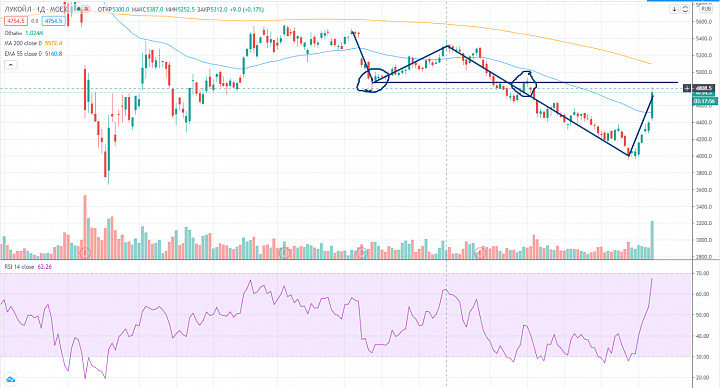
Task: Click the pink badge beside market status dot
Action: [x=86, y=9]
